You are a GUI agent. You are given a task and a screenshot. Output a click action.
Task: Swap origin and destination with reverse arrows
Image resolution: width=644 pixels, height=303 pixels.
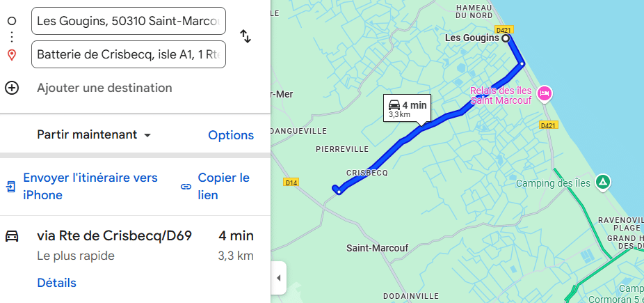245,36
